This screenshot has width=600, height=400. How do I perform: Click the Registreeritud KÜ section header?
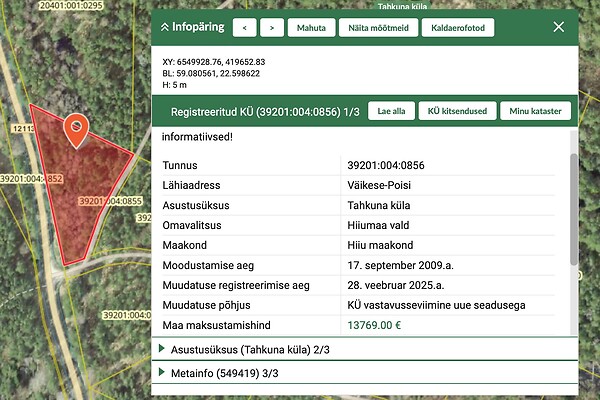click(x=265, y=111)
